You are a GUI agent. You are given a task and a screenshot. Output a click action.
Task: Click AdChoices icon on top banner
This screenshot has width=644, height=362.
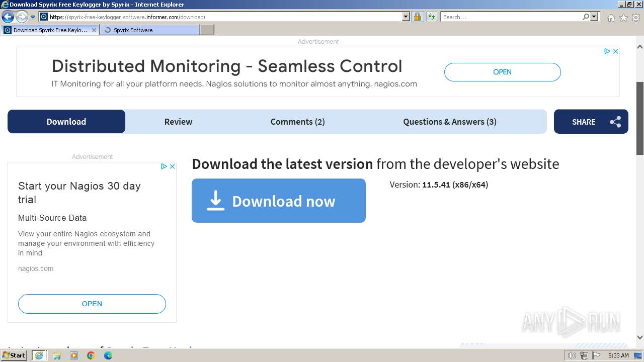pos(607,51)
